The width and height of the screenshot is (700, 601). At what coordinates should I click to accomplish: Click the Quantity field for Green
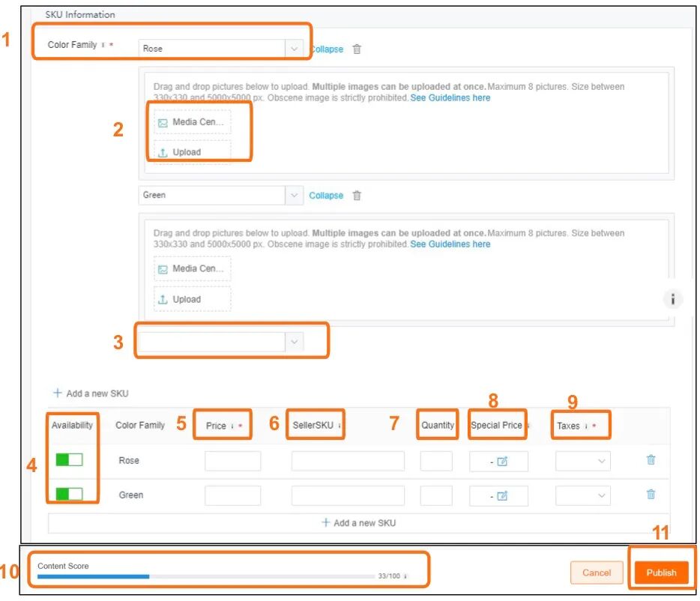(436, 495)
